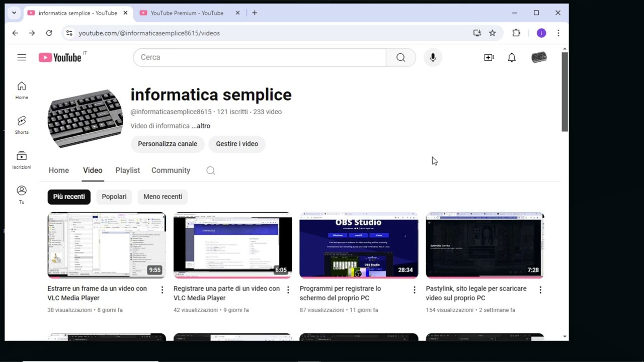The height and width of the screenshot is (362, 644).
Task: Open the Registrare una parte video thumbnail
Action: [232, 245]
